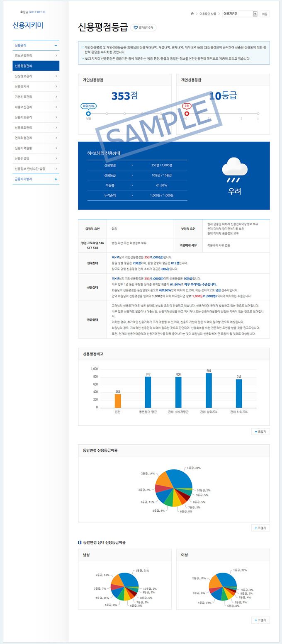Click the orange 본인 353 bar
The image size is (282, 644).
[118, 401]
